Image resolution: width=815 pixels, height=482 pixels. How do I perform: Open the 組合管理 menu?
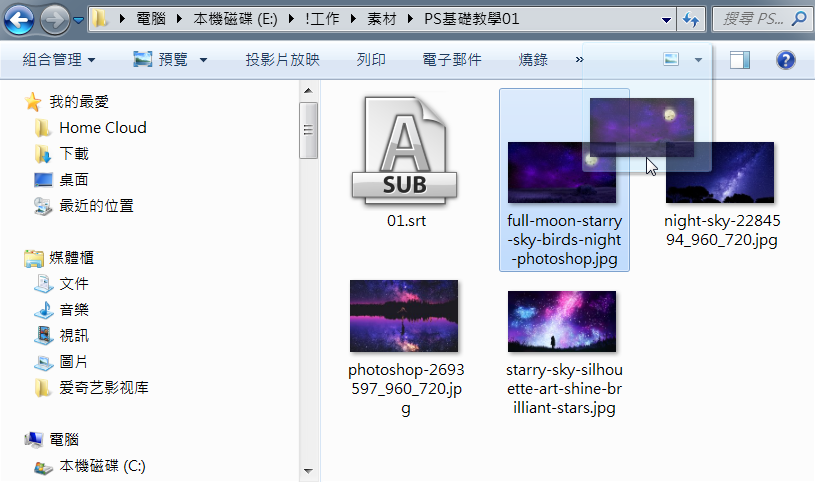(59, 60)
